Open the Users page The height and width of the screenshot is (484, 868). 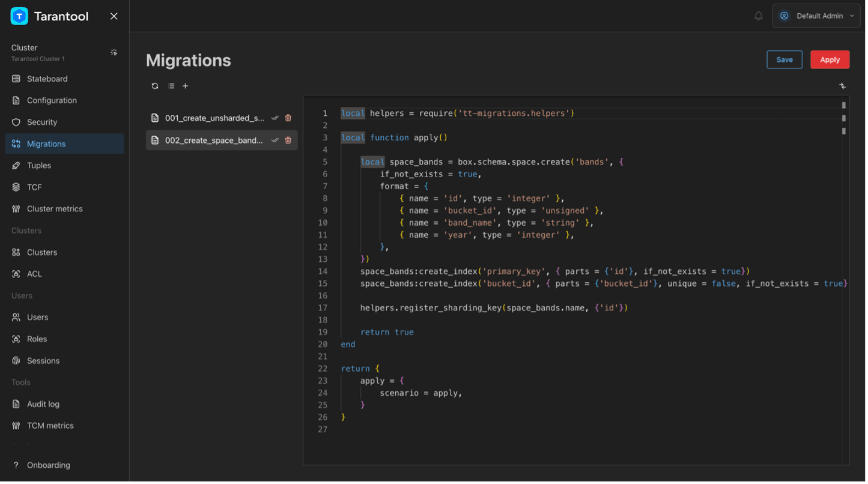tap(65, 318)
